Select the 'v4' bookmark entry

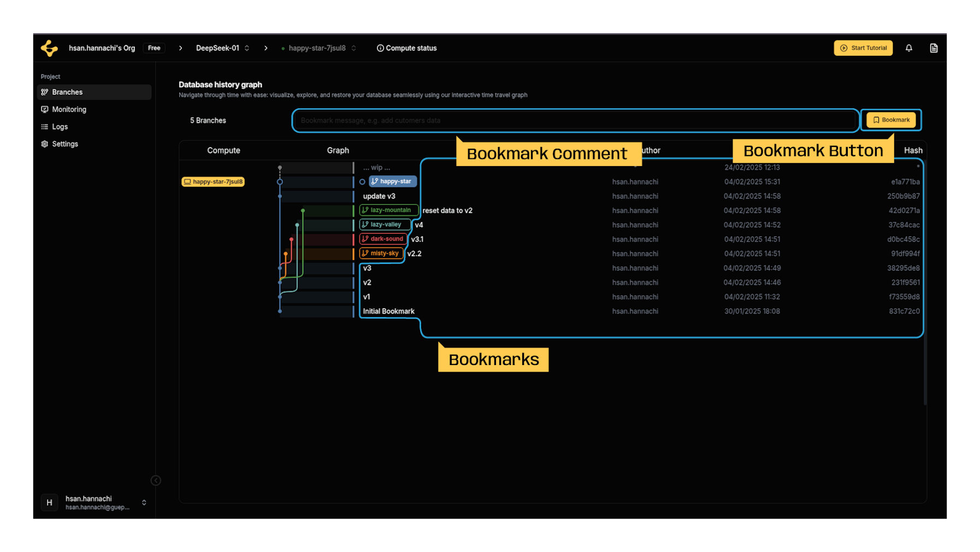[419, 225]
